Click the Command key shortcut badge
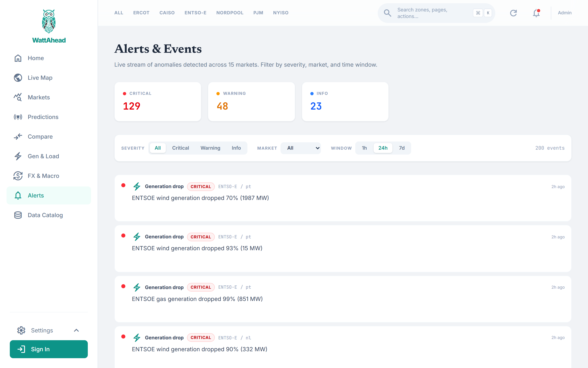Screen dimensions: 588x368 pyautogui.click(x=478, y=13)
